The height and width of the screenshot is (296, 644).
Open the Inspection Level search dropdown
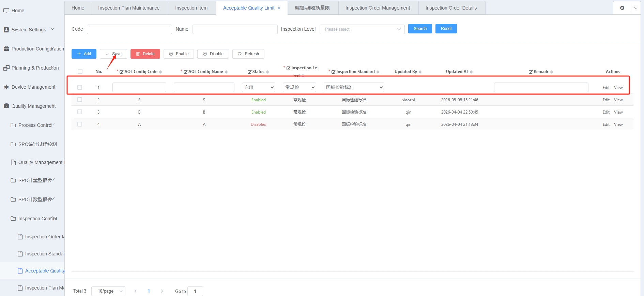tap(362, 29)
